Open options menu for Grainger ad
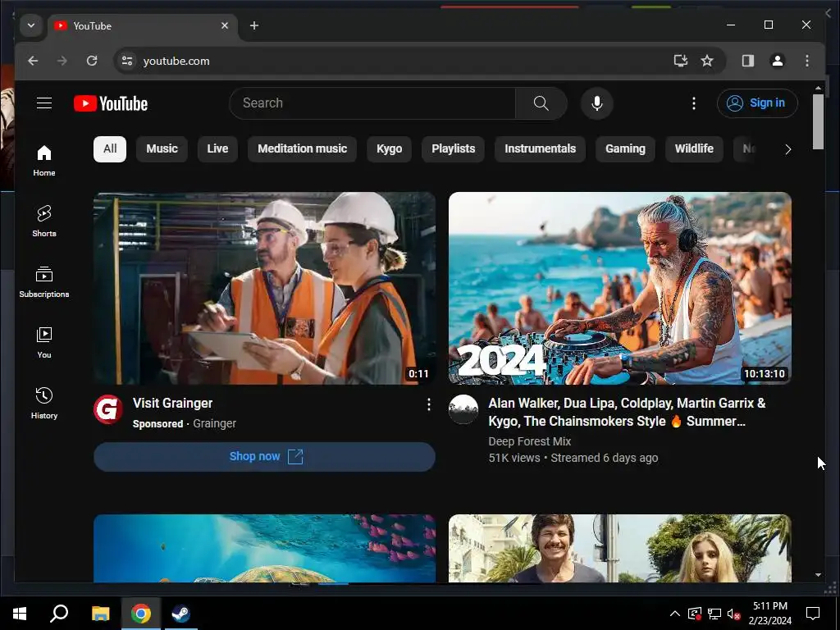 click(428, 404)
